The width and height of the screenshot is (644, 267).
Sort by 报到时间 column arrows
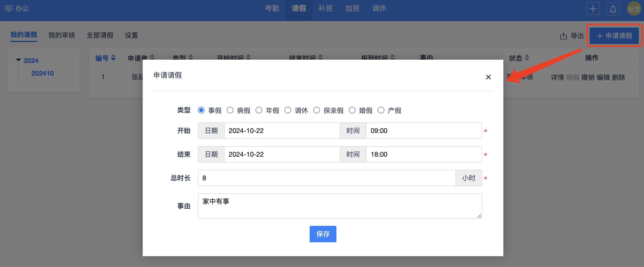(x=392, y=57)
